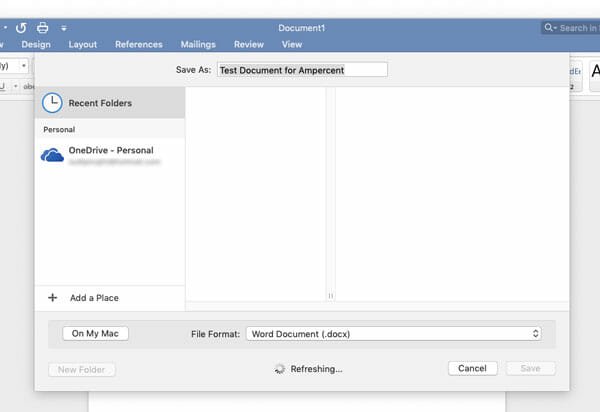
Task: Select Recent Folders in sidebar
Action: (110, 103)
